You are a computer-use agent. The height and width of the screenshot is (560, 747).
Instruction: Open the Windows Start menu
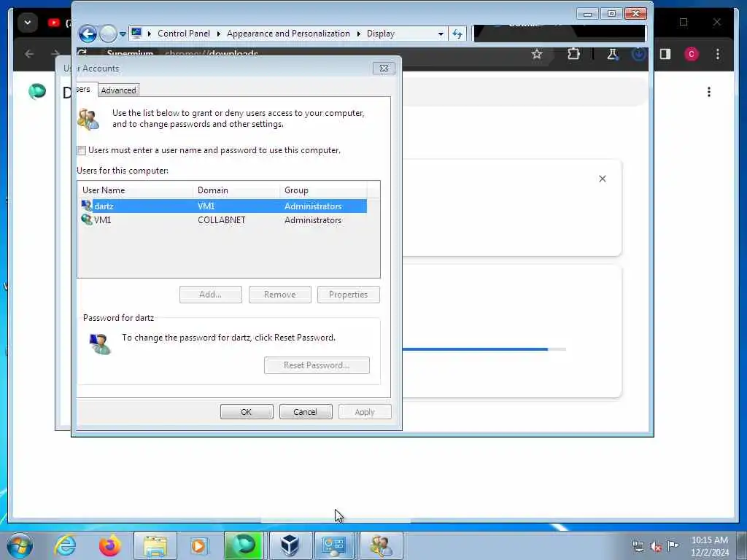click(x=20, y=545)
